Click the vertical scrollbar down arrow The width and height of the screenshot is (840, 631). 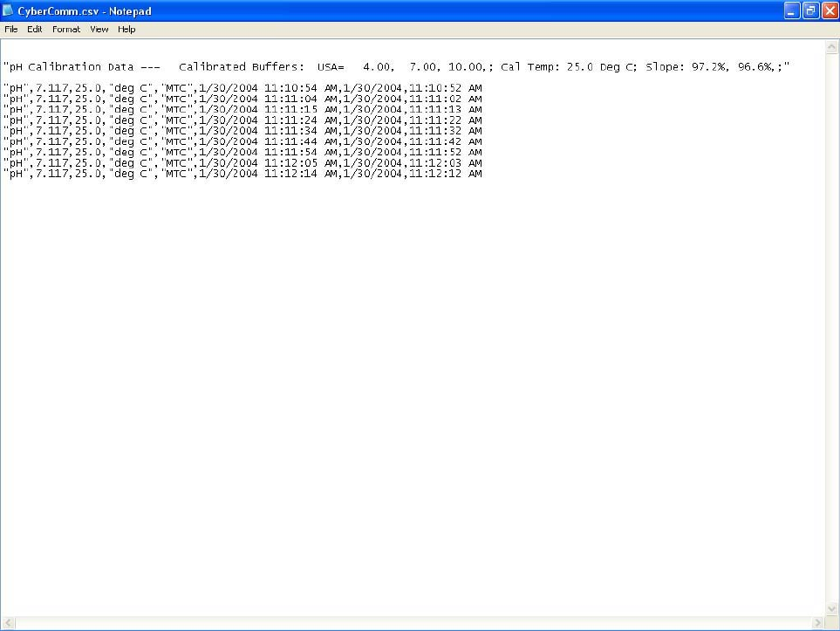pos(831,608)
